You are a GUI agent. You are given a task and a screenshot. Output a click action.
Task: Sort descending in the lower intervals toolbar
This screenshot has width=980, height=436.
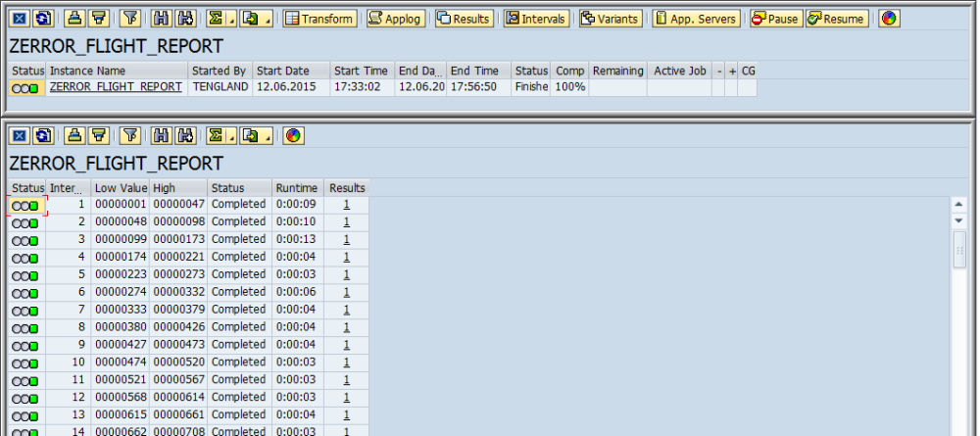97,135
